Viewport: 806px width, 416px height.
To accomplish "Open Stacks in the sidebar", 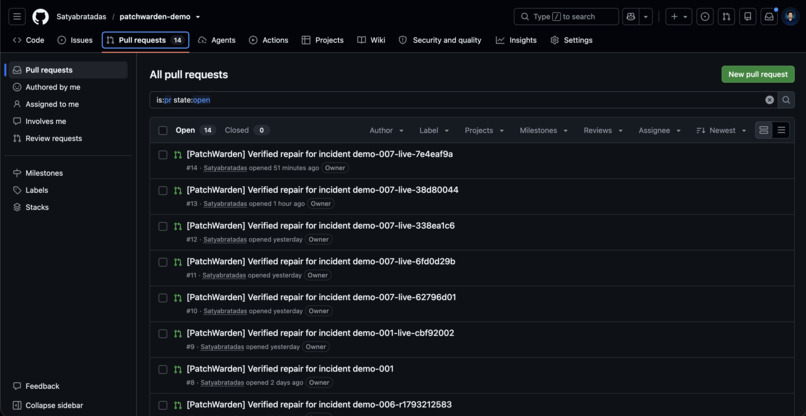I will point(68,207).
